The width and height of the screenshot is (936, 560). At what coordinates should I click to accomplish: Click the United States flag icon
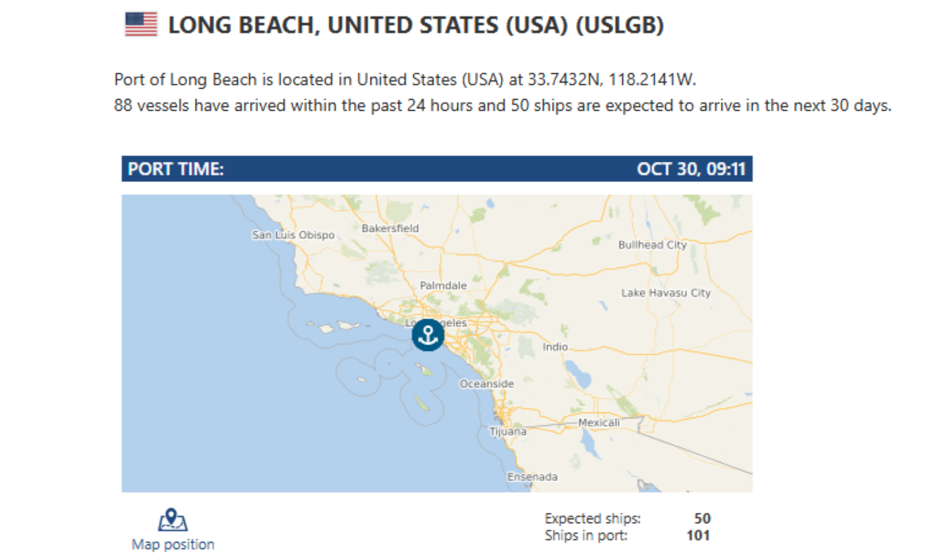tap(141, 25)
